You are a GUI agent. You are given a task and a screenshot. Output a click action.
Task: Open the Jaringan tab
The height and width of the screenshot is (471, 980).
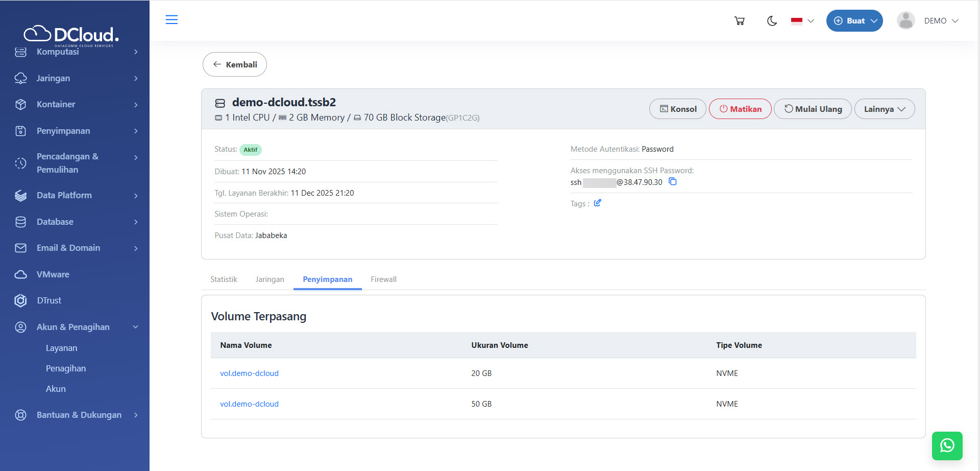(x=269, y=279)
